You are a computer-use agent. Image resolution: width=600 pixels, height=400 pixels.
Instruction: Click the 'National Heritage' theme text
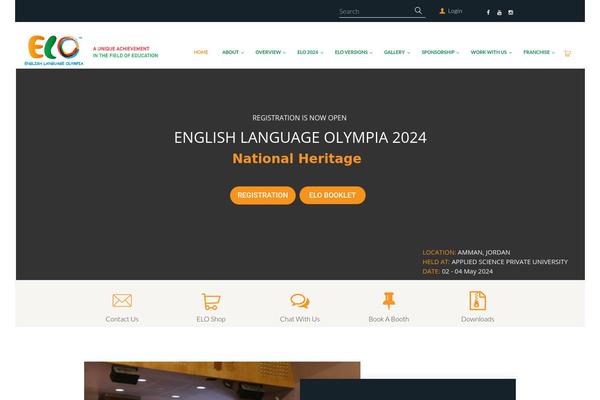pos(297,158)
